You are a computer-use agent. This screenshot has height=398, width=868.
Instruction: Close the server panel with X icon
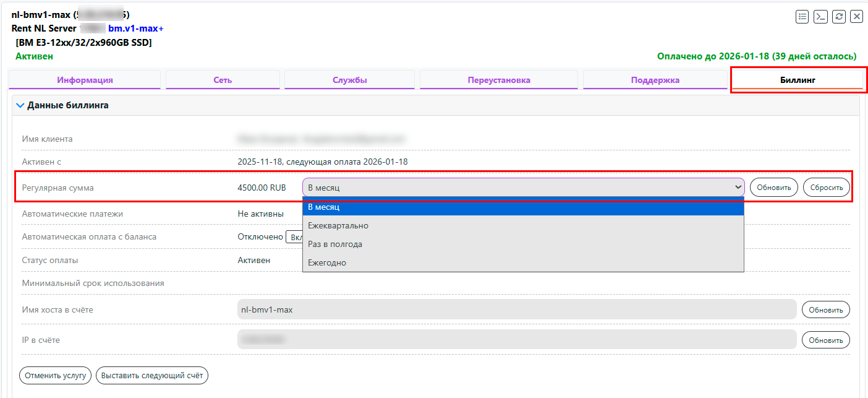856,17
